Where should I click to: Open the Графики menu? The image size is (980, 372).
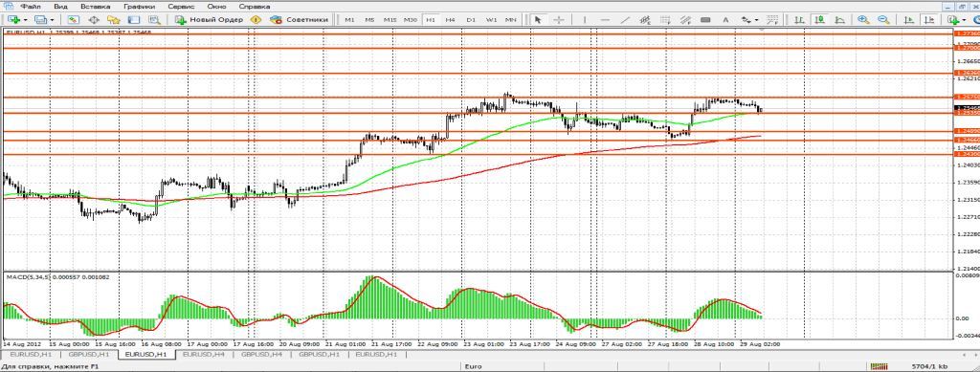click(136, 6)
